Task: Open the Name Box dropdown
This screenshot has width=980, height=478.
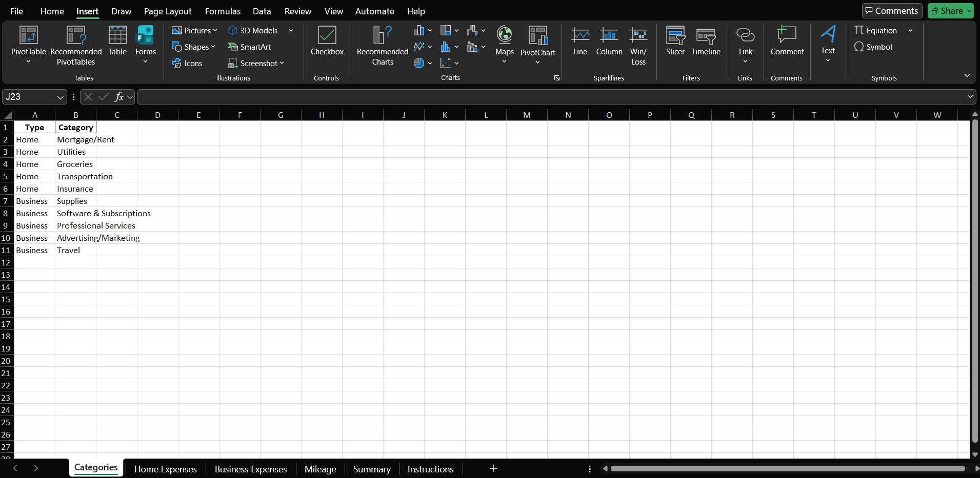Action: click(60, 96)
